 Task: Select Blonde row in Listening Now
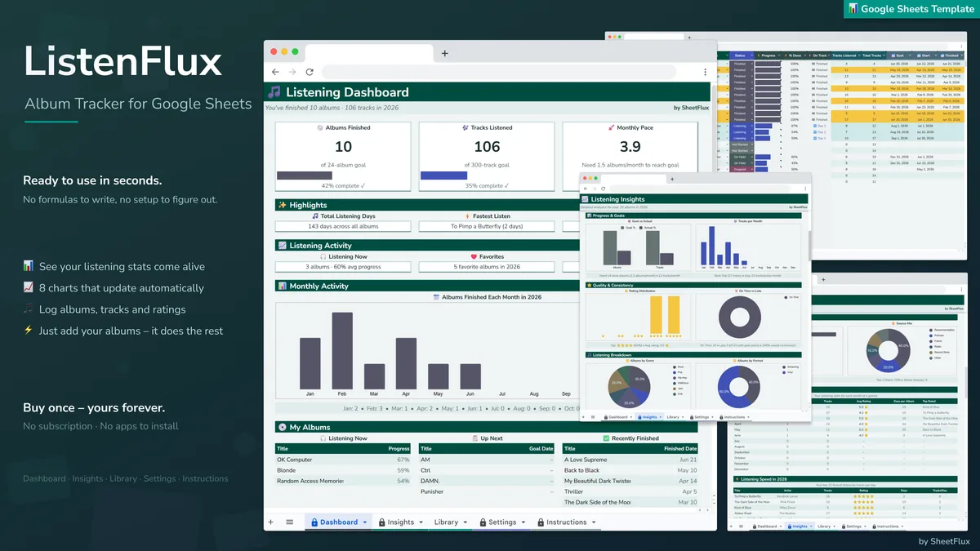pos(343,470)
